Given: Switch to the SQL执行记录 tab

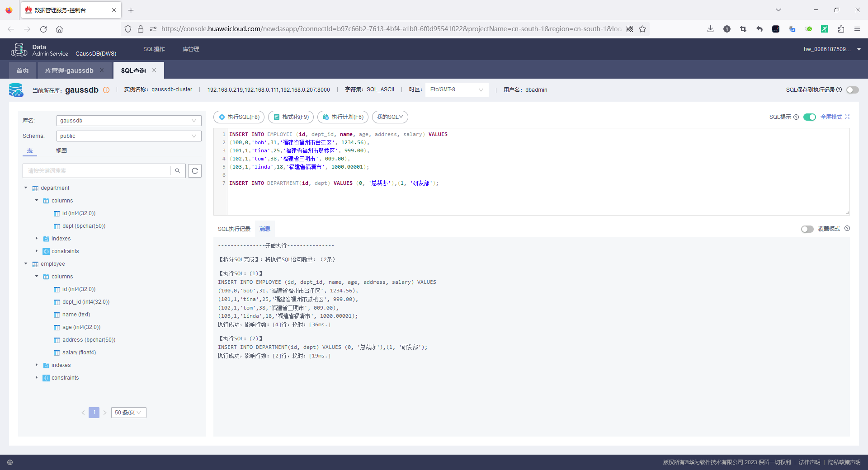Looking at the screenshot, I should click(x=234, y=229).
